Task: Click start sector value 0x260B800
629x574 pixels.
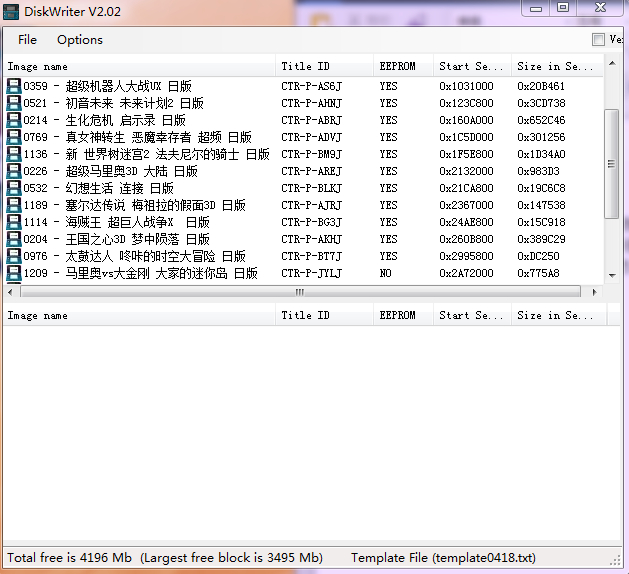Action: [x=466, y=239]
